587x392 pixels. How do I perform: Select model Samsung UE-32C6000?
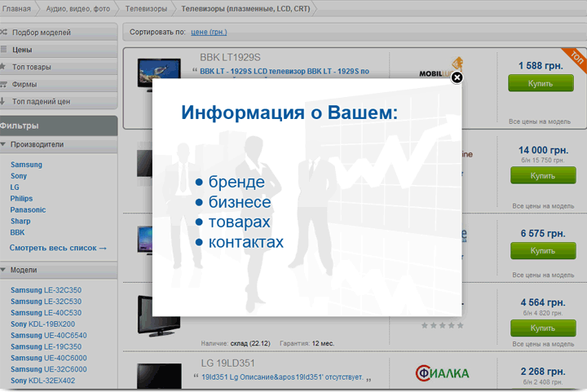[49, 369]
